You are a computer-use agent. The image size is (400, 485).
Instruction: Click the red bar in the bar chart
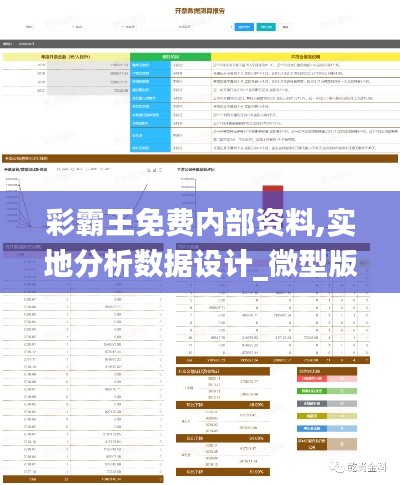(x=273, y=188)
